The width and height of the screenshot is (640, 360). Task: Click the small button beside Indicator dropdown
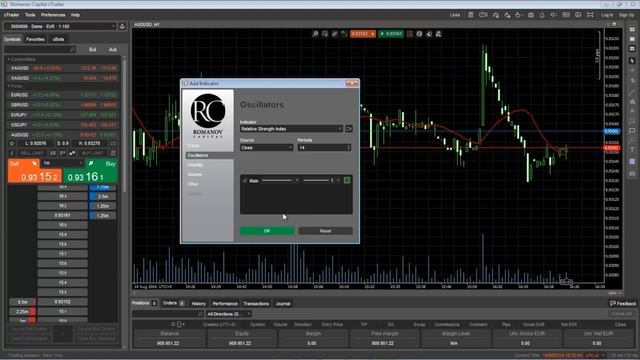click(x=349, y=129)
